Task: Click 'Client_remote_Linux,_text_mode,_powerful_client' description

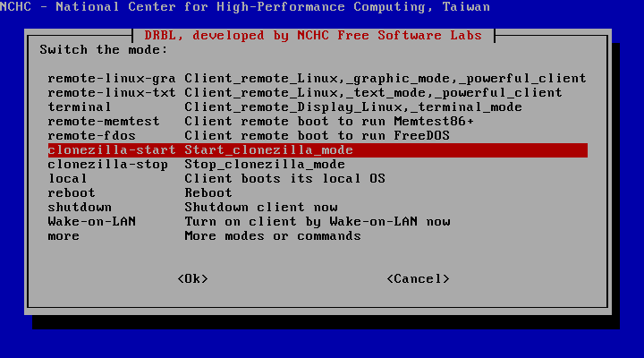Action: [373, 93]
